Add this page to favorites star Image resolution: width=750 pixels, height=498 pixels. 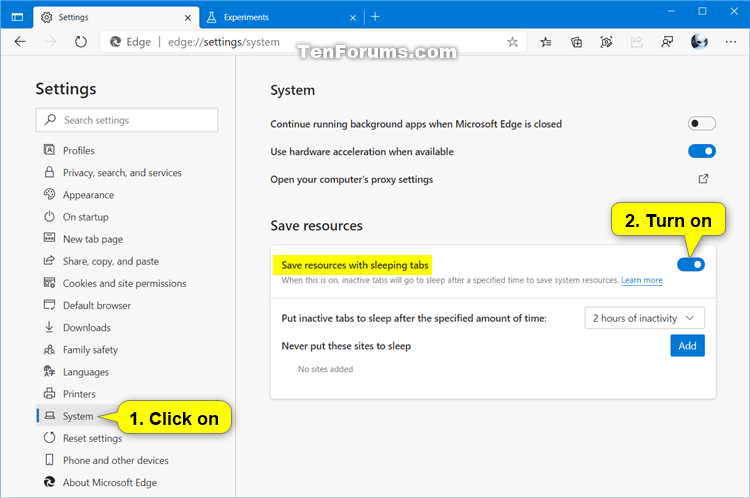[512, 42]
